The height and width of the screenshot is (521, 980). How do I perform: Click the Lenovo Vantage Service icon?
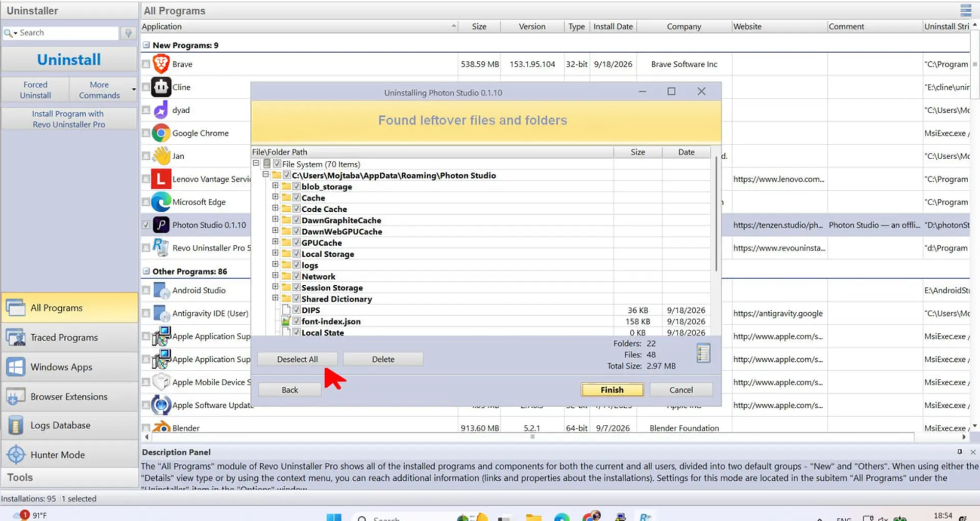click(161, 179)
